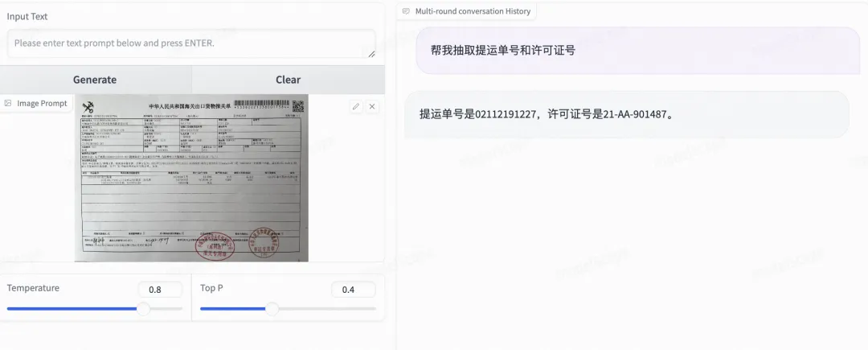The height and width of the screenshot is (350, 868).
Task: Click the Image Prompt label icon
Action: [x=8, y=104]
